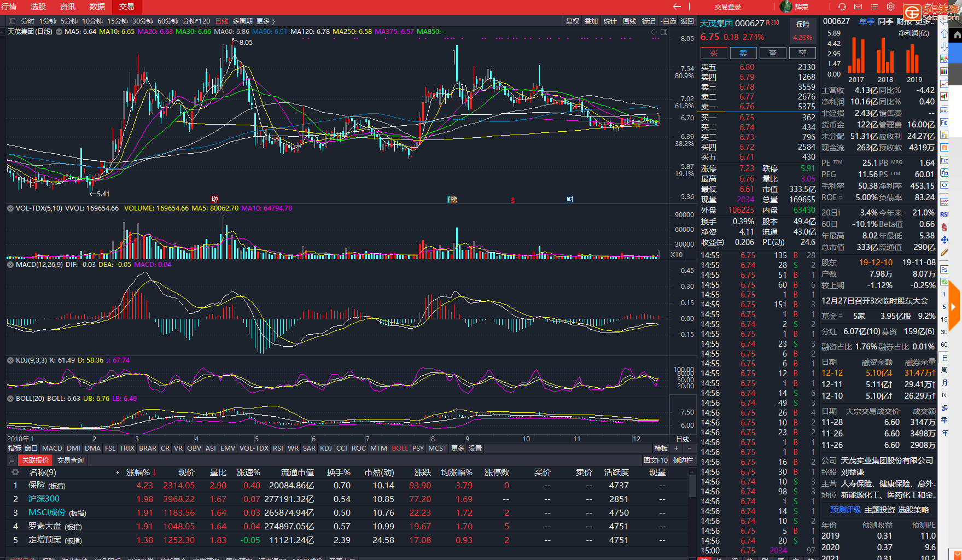
Task: Open the mail messages icon
Action: coord(858,7)
